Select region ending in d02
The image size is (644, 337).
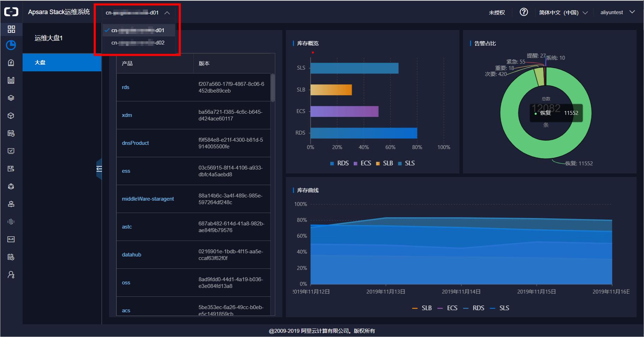click(138, 43)
